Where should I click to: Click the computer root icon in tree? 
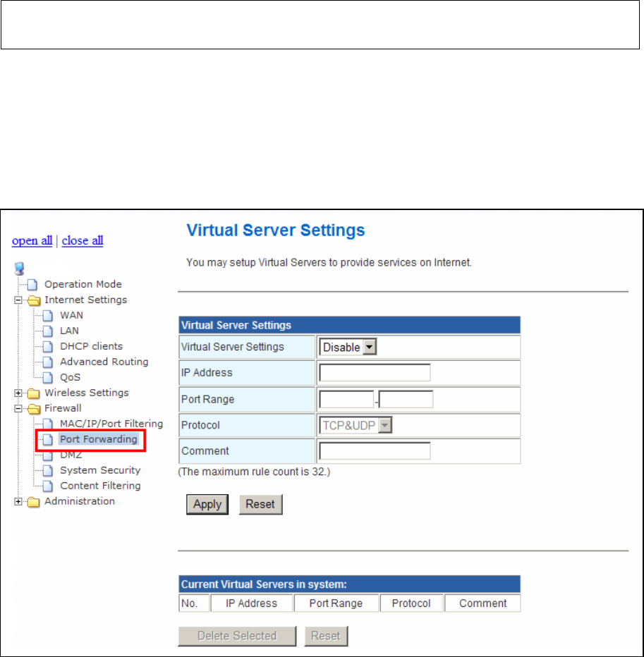coord(19,269)
